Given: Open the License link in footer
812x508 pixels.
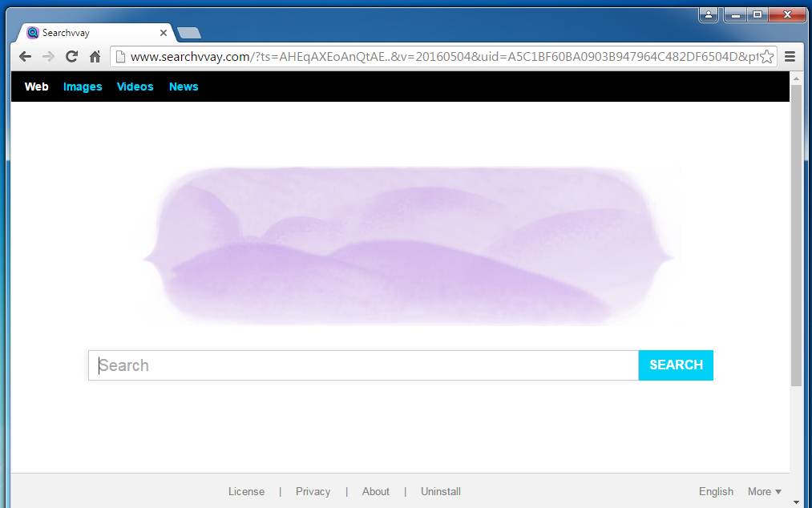Looking at the screenshot, I should click(x=247, y=491).
